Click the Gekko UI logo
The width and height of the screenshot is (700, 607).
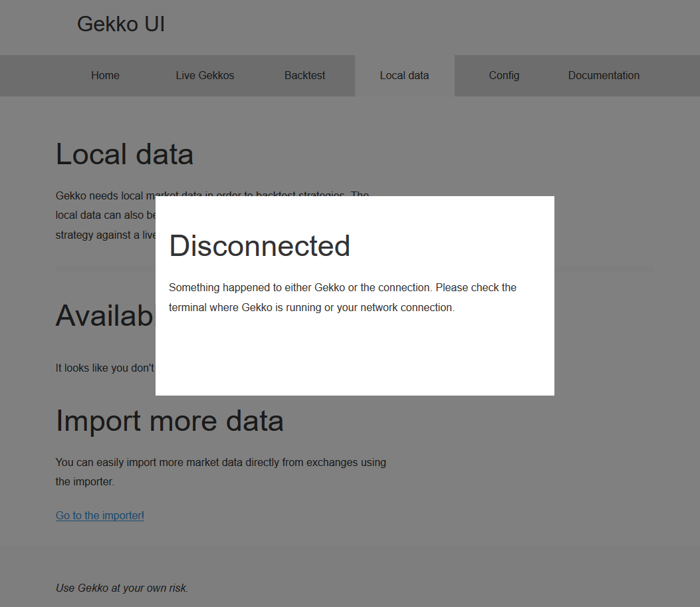click(x=121, y=24)
